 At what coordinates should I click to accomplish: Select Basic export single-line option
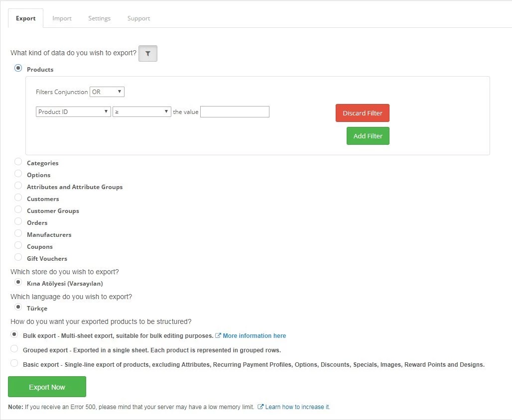point(14,363)
